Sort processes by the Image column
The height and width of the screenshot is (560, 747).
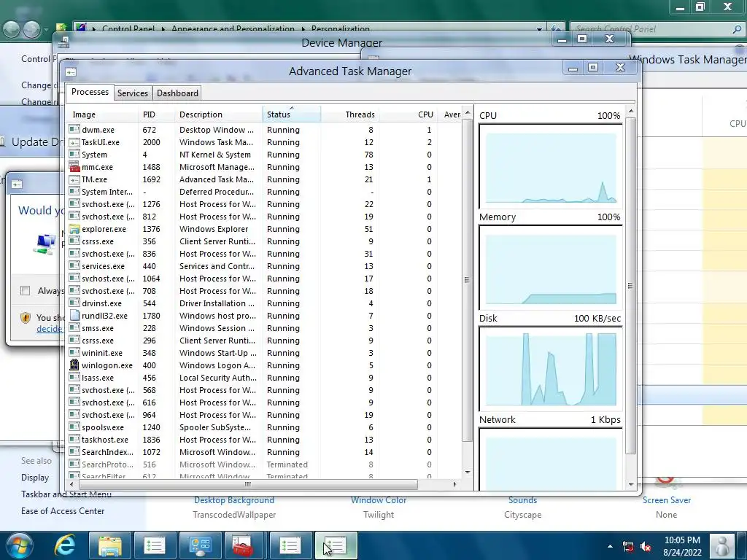pyautogui.click(x=102, y=114)
